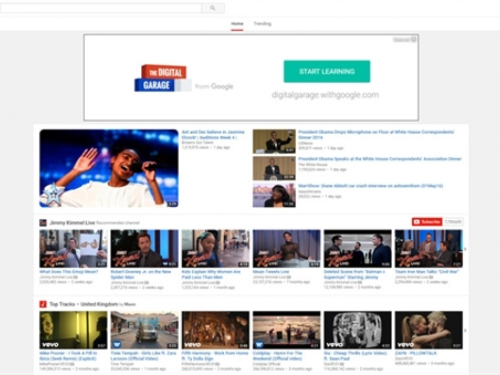Click the search magnifier button
The image size is (500, 375).
213,8
